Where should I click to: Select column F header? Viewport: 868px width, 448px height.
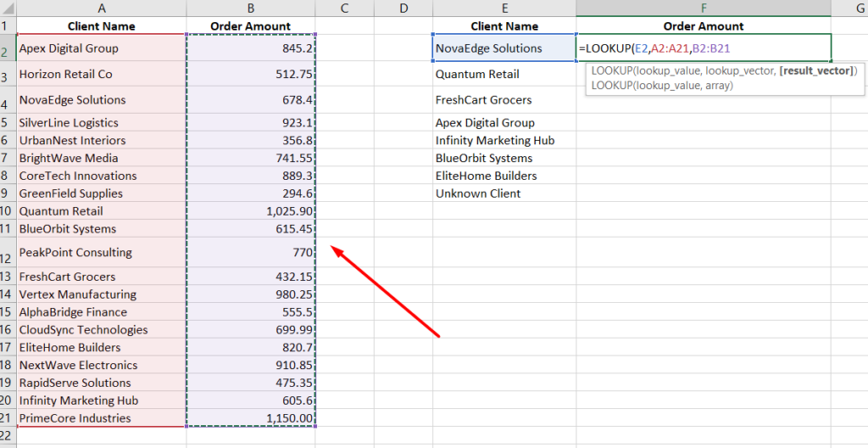click(x=704, y=8)
